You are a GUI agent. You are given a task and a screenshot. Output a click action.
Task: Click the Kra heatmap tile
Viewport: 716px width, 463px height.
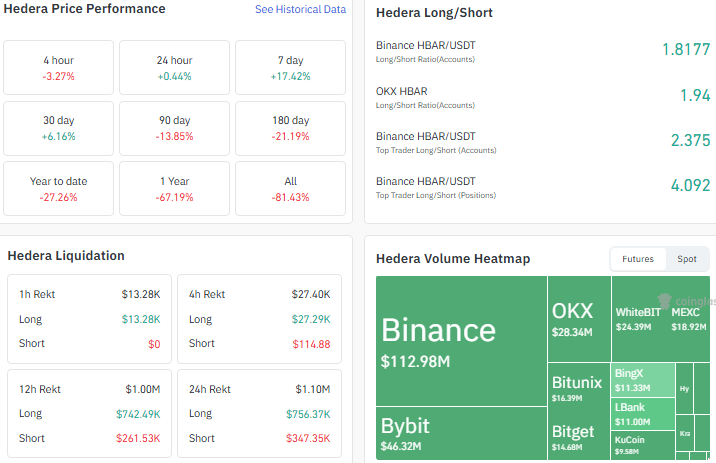click(684, 433)
